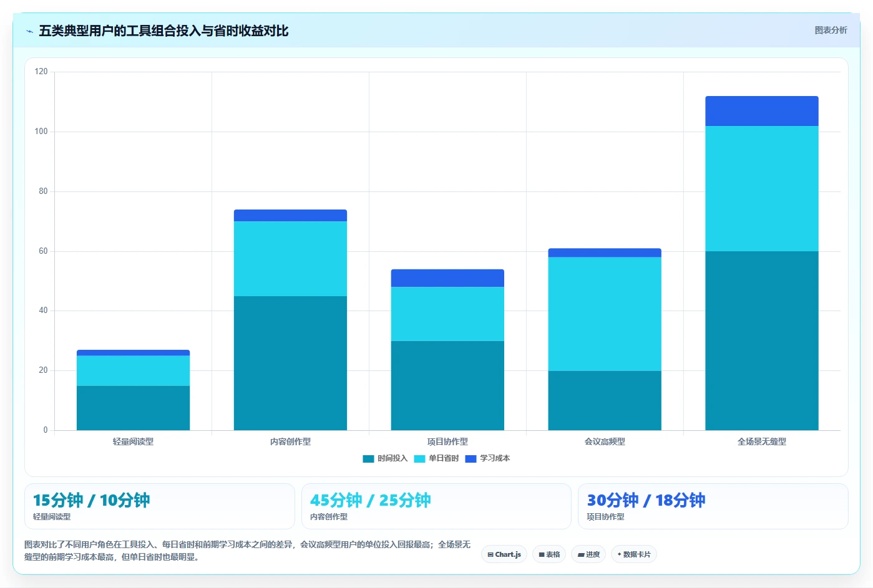Click the 全场景无缝型 bar's 时间投入 segment
Screen dimensions: 873x588
(762, 340)
